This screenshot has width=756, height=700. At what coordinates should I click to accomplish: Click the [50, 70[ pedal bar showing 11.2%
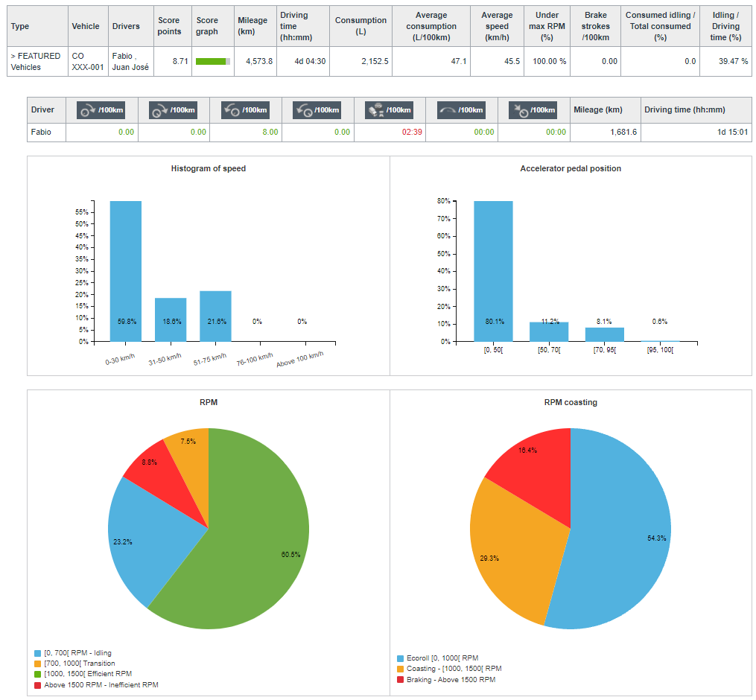[x=549, y=331]
